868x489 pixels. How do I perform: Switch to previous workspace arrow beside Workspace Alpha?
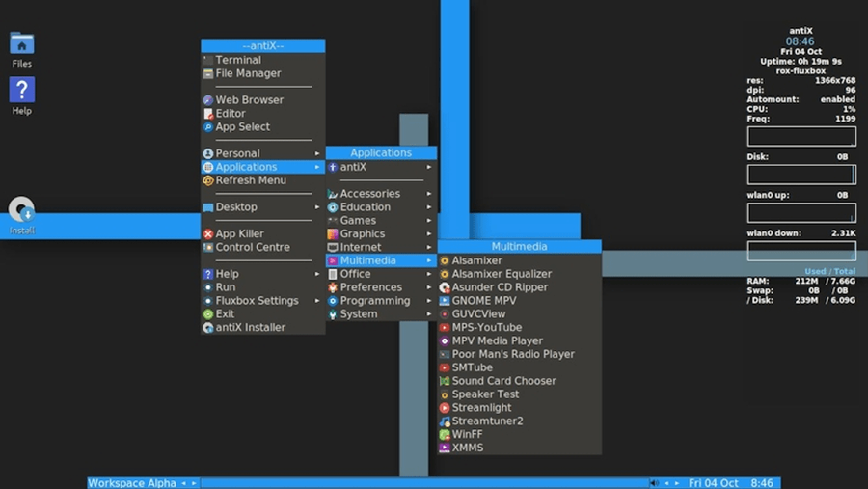(184, 483)
